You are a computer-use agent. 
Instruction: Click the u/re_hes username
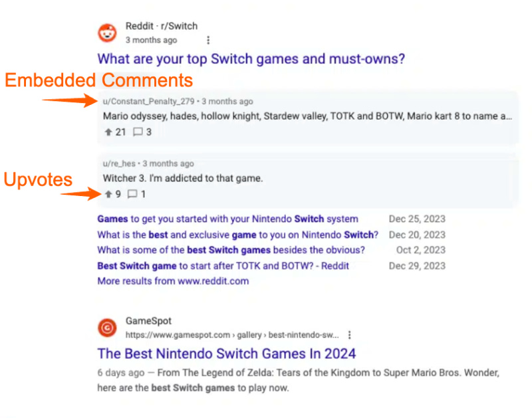click(120, 163)
